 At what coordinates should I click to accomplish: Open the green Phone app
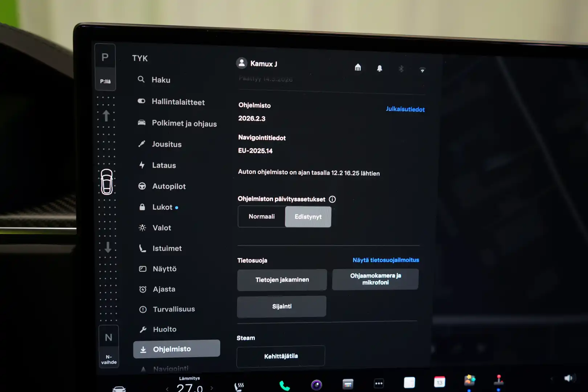pyautogui.click(x=285, y=386)
